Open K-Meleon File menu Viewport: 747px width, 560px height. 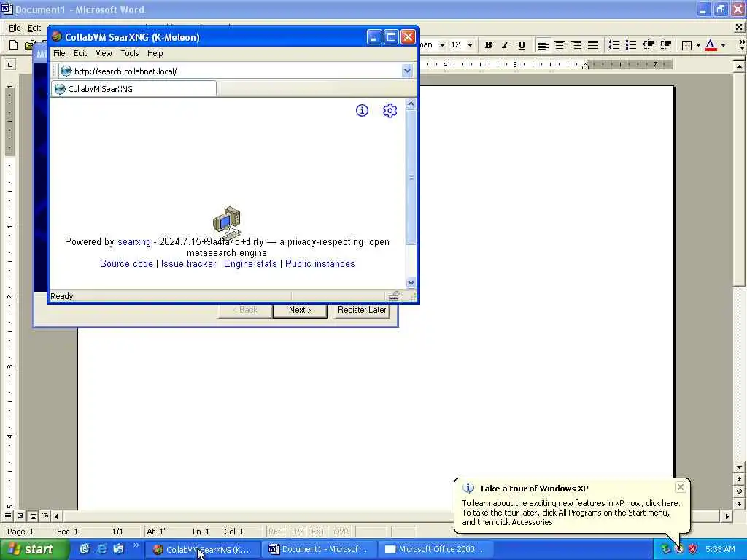tap(59, 53)
